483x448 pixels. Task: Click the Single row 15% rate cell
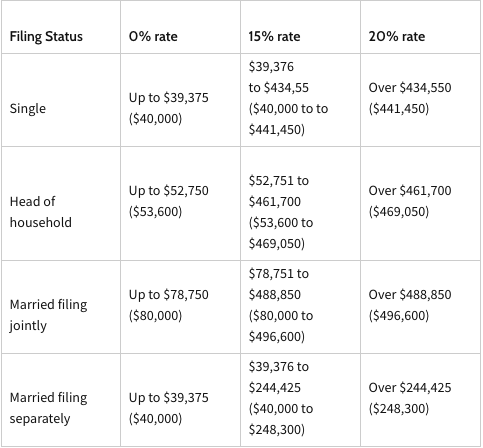tap(300, 100)
